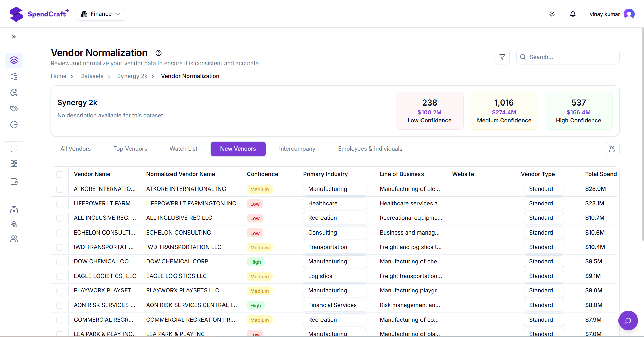Change Vendor Type dropdown for AON RISK SERVICES

point(543,305)
